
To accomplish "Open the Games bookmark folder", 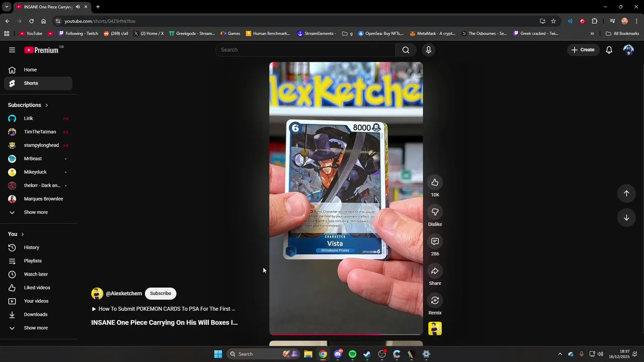I will (230, 34).
